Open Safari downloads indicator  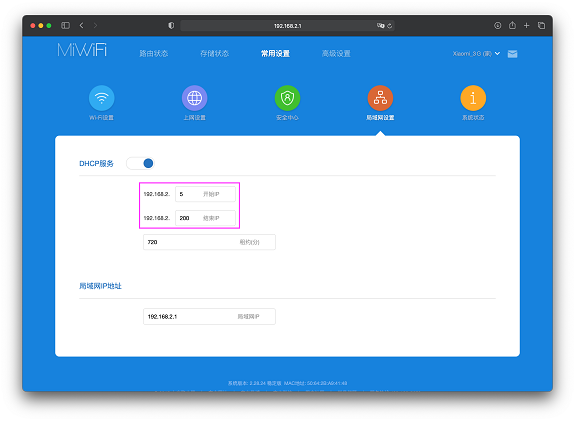click(x=497, y=25)
